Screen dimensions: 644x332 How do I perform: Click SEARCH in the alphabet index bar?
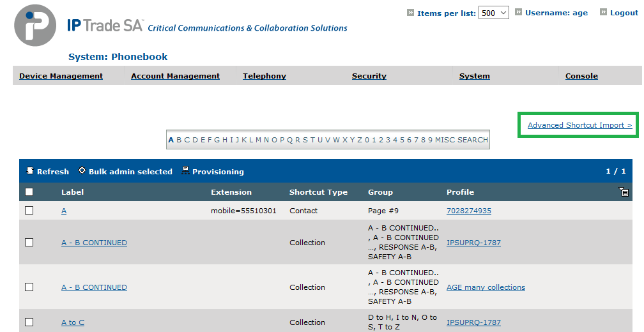(x=473, y=140)
